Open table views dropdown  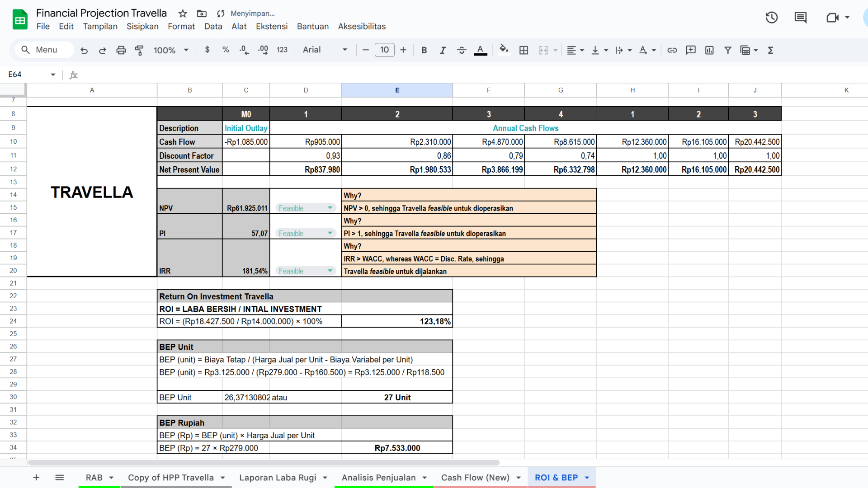[x=749, y=50]
